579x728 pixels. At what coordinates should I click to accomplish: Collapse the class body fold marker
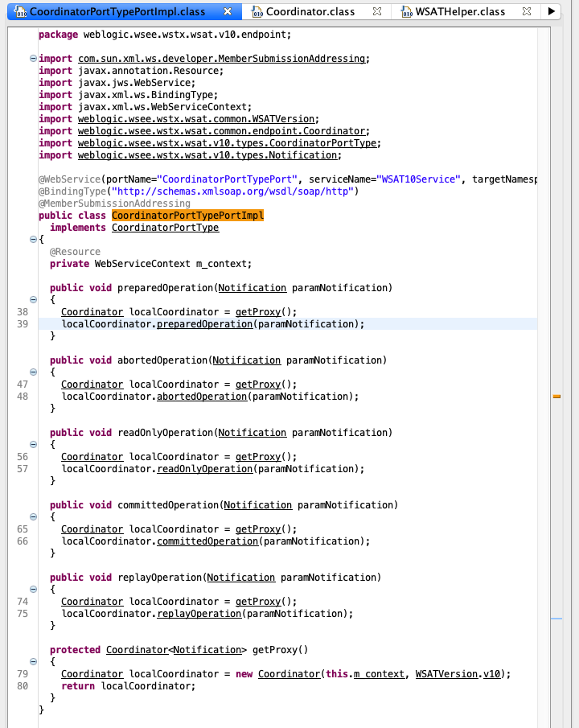[x=33, y=240]
